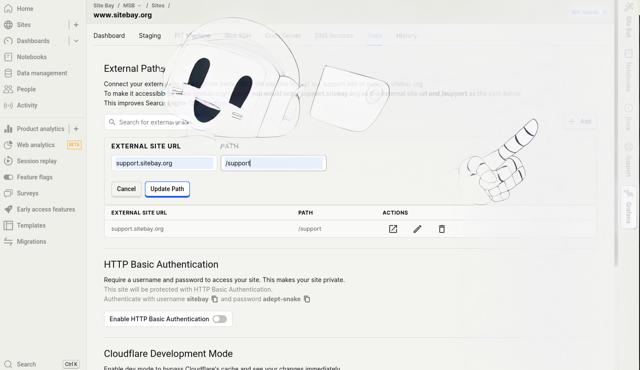Add a new site with plus icon
Screen dimensions: 640x370
tap(76, 25)
